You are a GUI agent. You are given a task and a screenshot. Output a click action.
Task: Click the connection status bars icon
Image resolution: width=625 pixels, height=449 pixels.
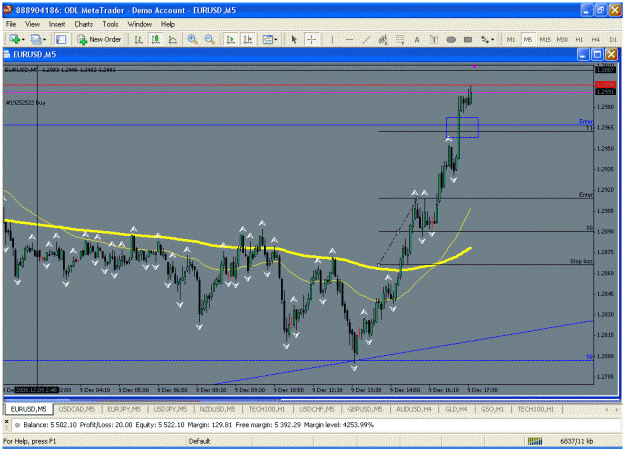click(x=535, y=441)
